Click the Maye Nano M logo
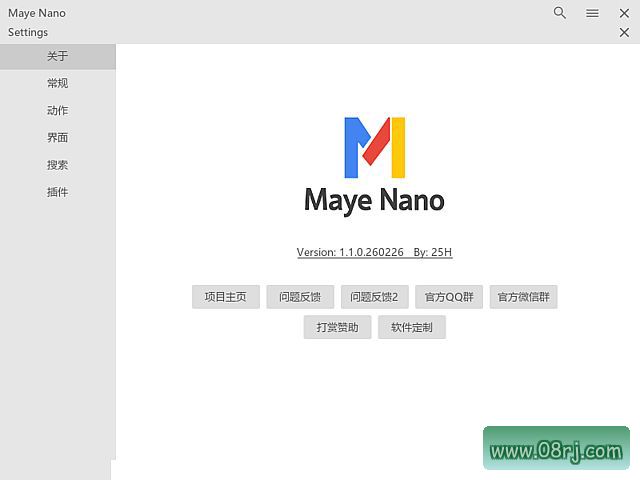This screenshot has width=640, height=480. (x=374, y=147)
